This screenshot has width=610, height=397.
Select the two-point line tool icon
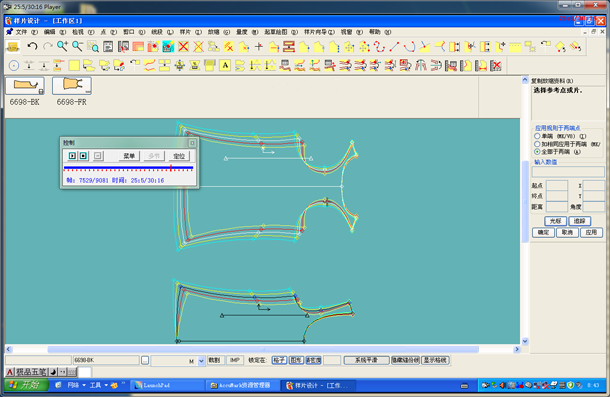click(394, 47)
